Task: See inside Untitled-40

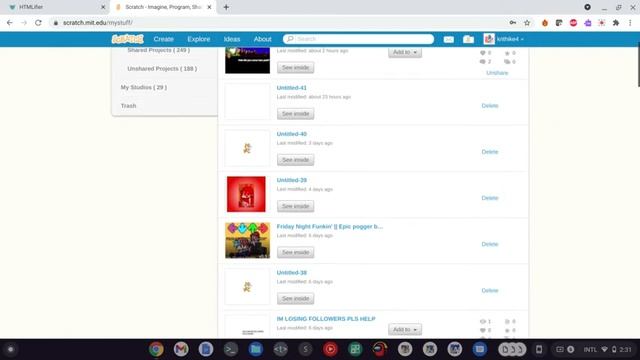Action: [296, 160]
